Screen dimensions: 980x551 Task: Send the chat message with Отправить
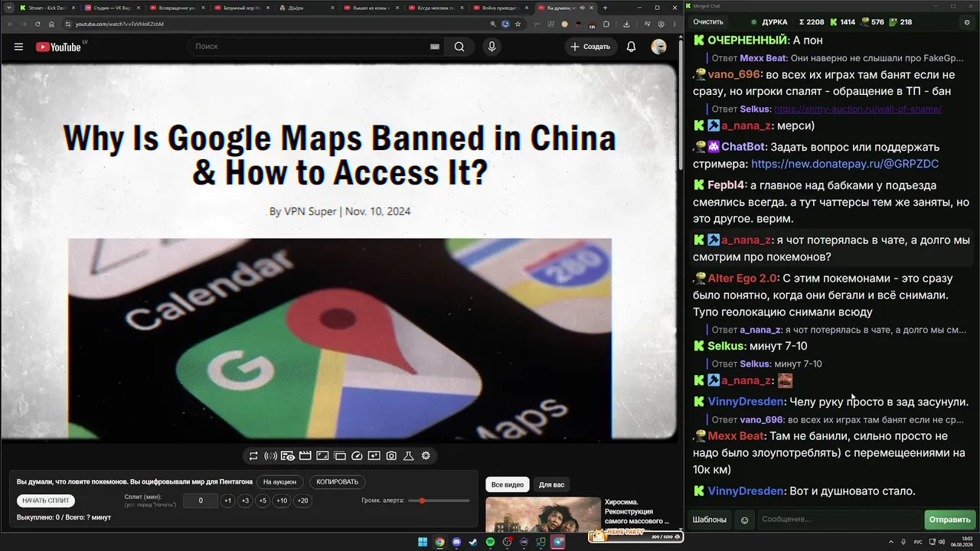coord(949,520)
